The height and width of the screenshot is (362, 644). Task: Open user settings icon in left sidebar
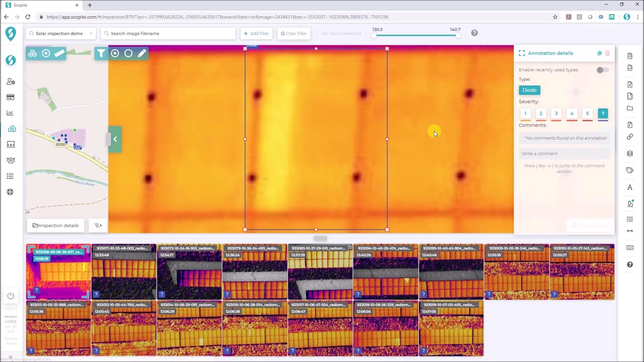coord(11,81)
